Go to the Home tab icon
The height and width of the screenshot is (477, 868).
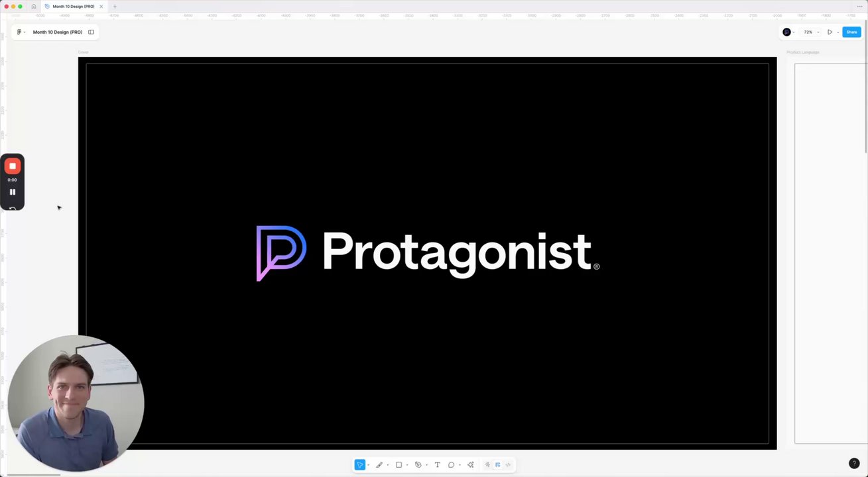click(x=34, y=7)
